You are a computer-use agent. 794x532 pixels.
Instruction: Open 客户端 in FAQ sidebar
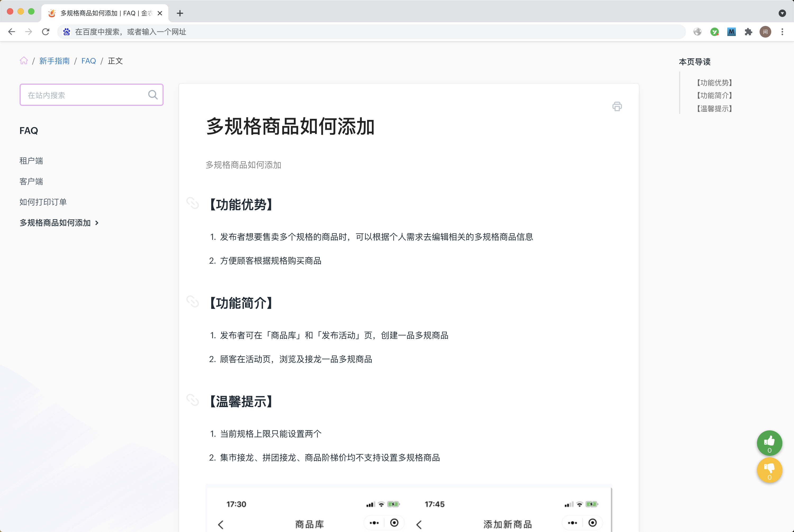click(x=31, y=182)
